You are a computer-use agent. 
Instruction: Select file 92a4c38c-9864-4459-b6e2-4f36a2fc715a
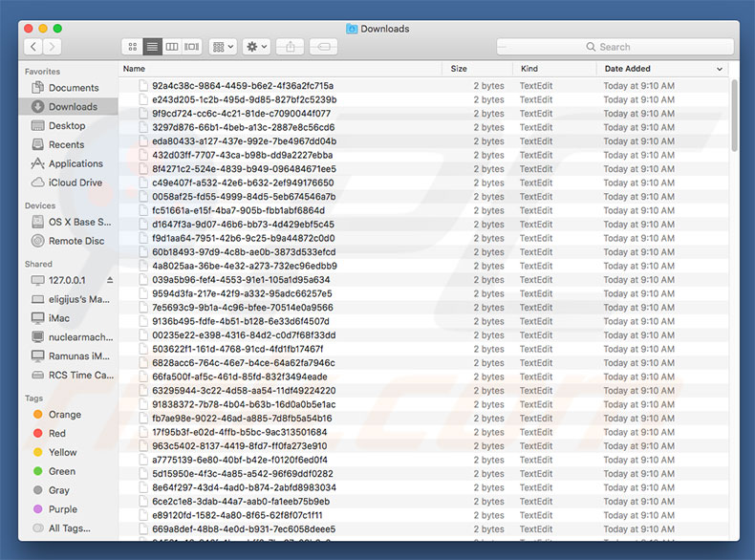[x=243, y=86]
